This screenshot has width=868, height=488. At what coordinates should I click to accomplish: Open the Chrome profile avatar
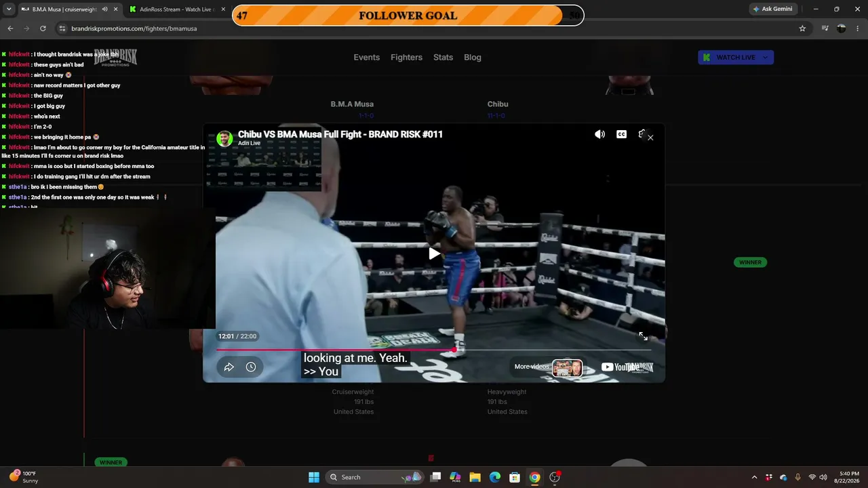(x=842, y=28)
